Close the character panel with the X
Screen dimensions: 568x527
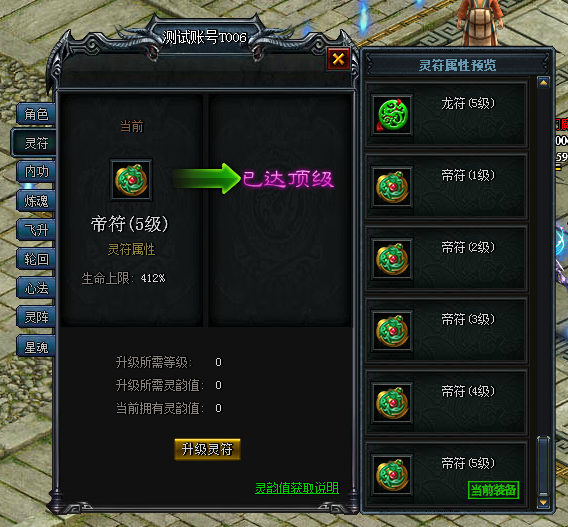tap(338, 59)
